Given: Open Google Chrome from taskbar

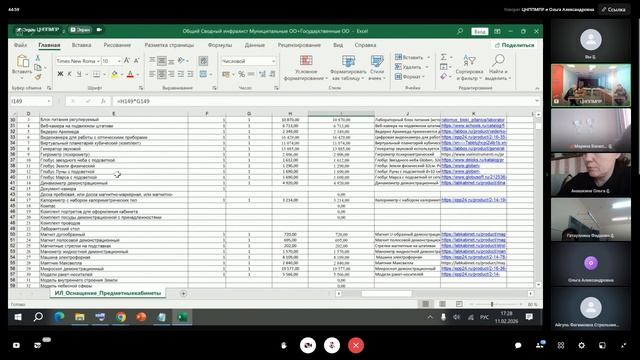Looking at the screenshot, I should pos(121,317).
